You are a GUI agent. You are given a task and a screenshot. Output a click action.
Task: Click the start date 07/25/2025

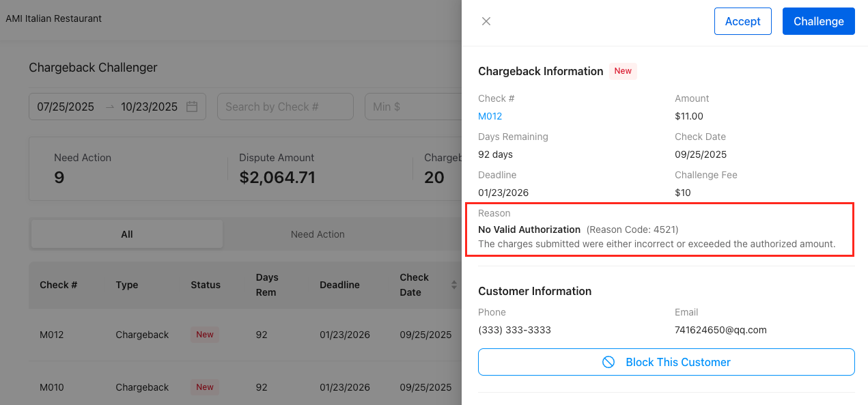click(65, 106)
